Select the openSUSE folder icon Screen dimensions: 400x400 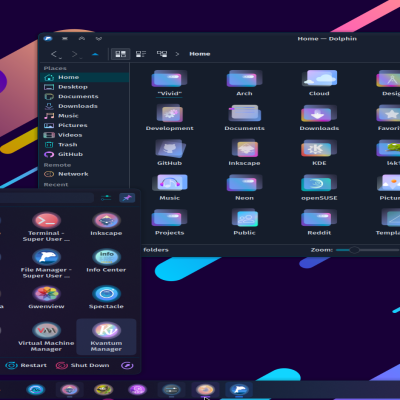tap(319, 183)
